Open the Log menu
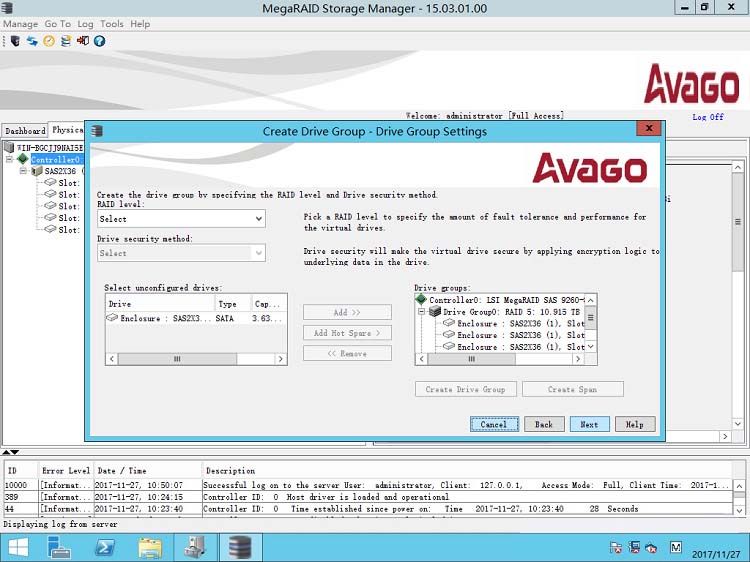This screenshot has height=562, width=750. point(85,24)
